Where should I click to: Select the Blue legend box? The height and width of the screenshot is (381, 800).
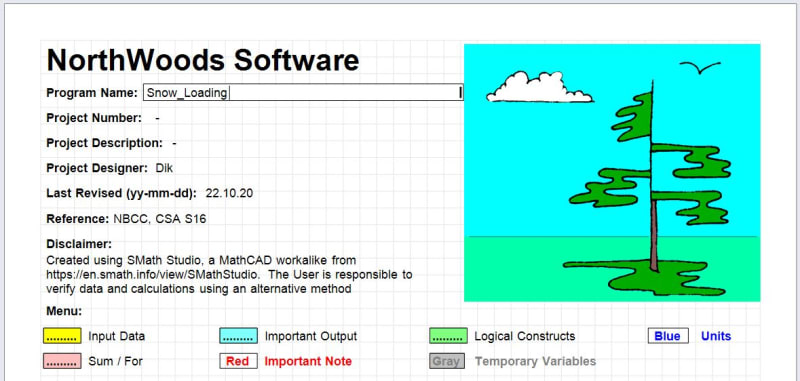coord(668,336)
